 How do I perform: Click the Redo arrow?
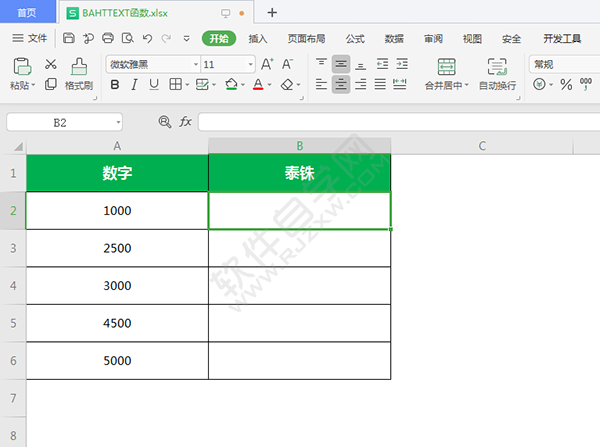coord(166,38)
